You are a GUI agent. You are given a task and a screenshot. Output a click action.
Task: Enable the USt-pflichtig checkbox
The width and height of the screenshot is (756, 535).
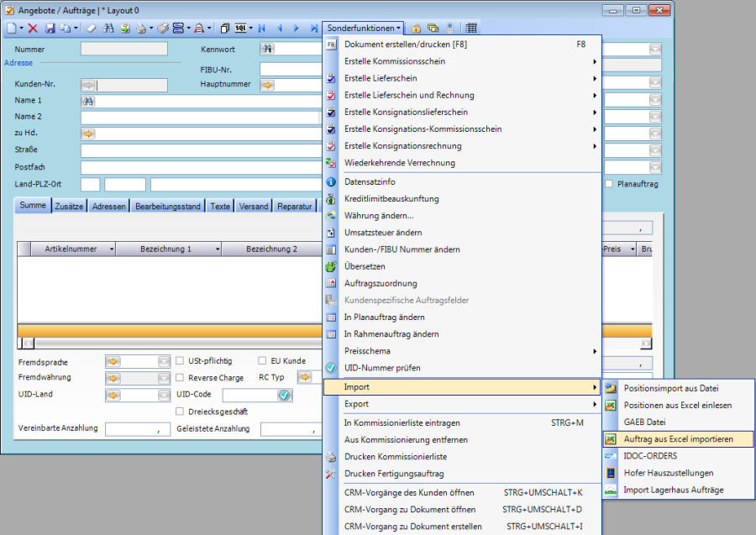coord(180,361)
